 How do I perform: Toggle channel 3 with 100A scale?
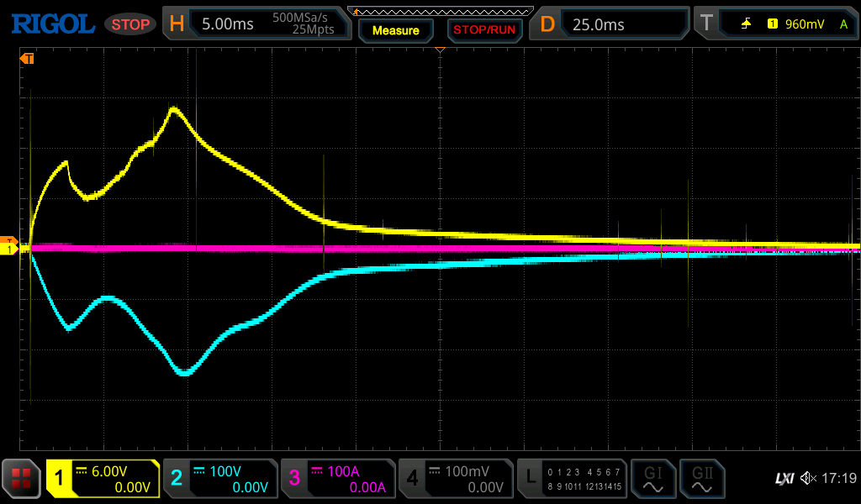pyautogui.click(x=337, y=479)
